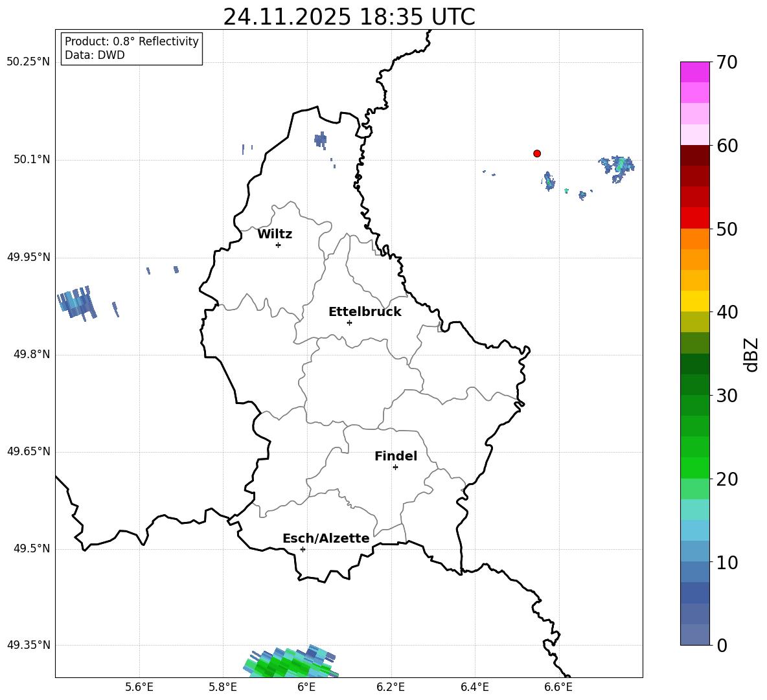Viewport: 767px width, 700px height.
Task: Click the 49.95°N latitude label
Action: point(29,257)
